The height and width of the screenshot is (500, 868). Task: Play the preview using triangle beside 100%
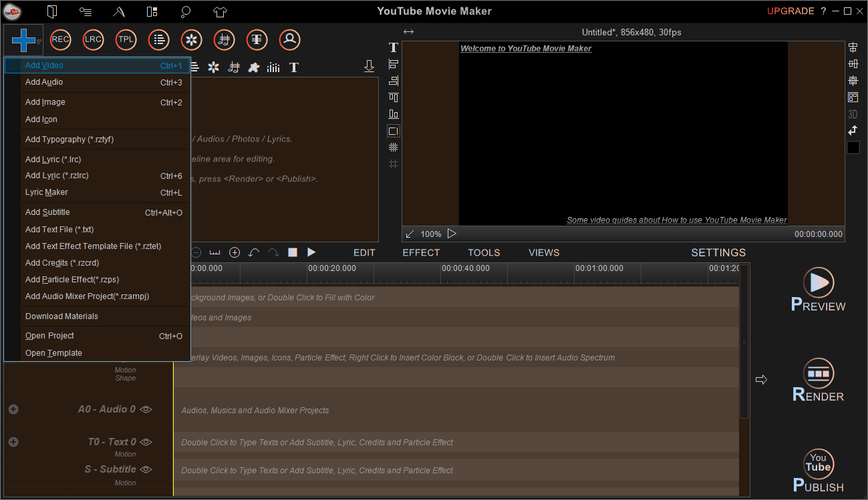pyautogui.click(x=452, y=234)
